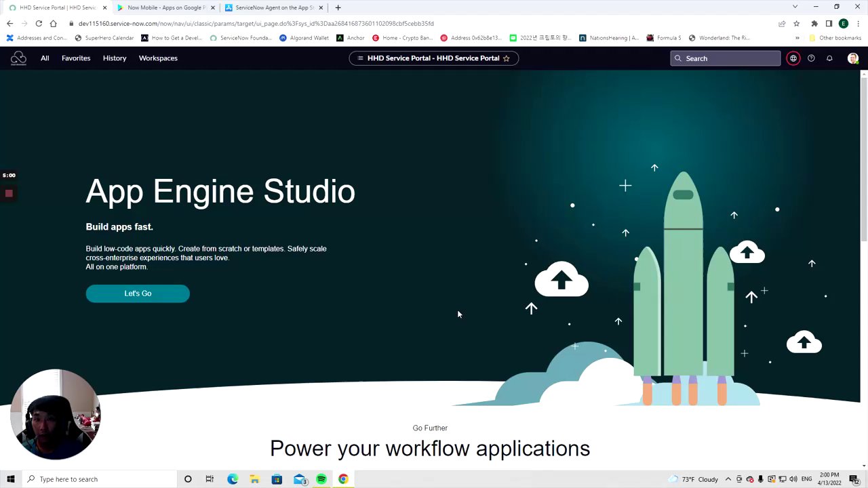Screen dimensions: 868x488
Task: Close the HHD Service Portal browser tab
Action: coord(104,7)
